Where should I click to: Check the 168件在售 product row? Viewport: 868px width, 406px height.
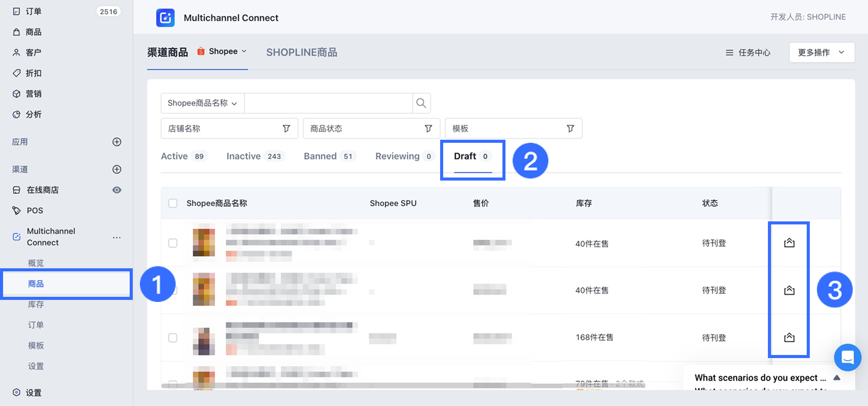[x=173, y=338]
